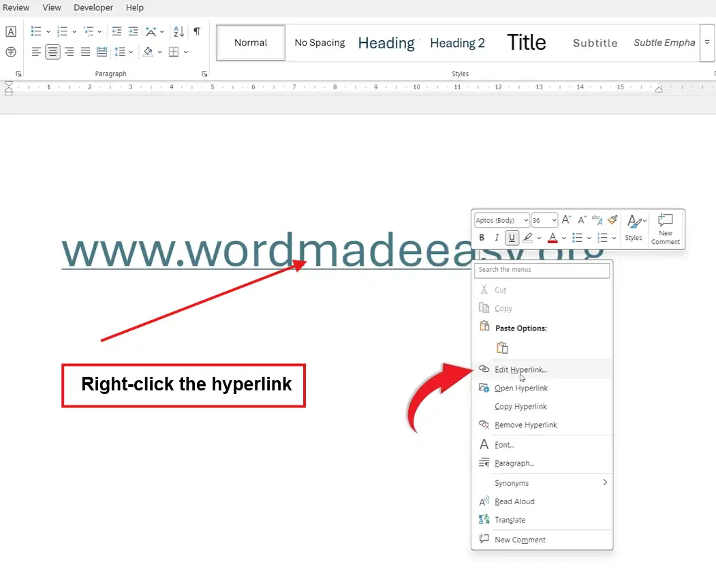The height and width of the screenshot is (588, 716).
Task: Click the Distributed alignment icon
Action: pos(102,52)
